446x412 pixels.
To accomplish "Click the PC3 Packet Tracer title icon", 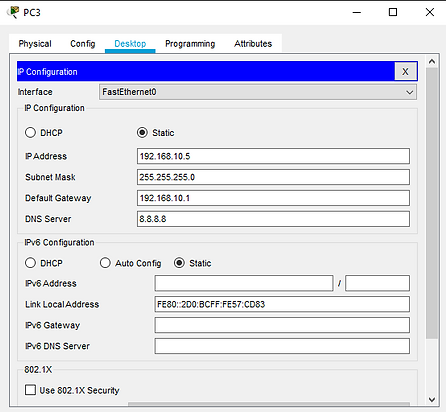I will (13, 12).
